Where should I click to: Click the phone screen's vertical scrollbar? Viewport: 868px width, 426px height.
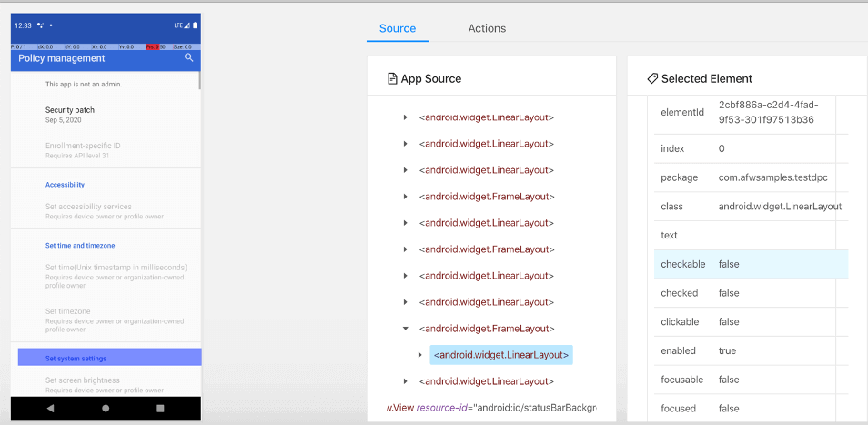coord(200,79)
